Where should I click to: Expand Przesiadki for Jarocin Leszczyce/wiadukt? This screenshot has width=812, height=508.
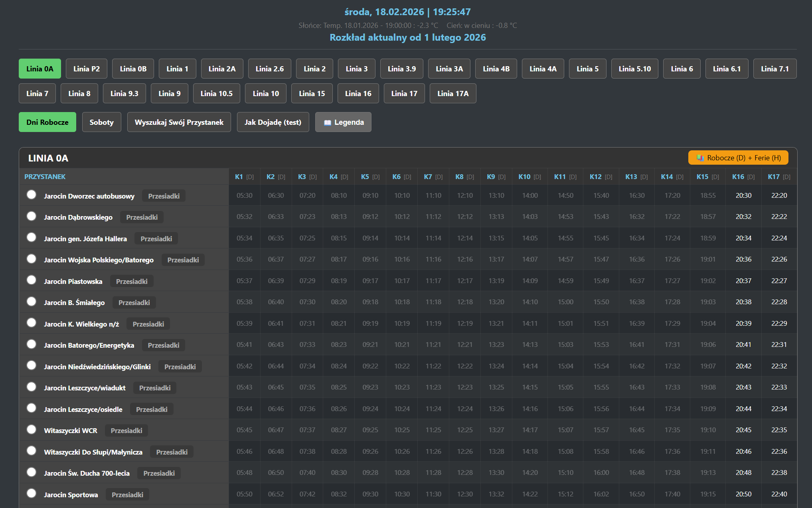[154, 388]
